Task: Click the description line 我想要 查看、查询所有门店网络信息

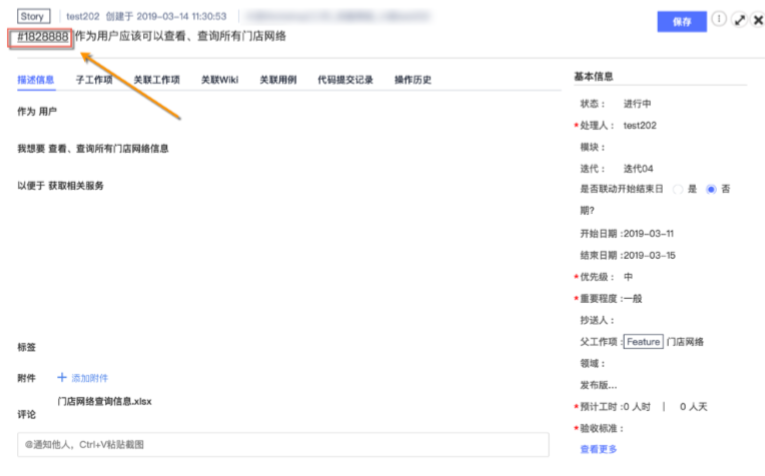Action: tap(93, 149)
